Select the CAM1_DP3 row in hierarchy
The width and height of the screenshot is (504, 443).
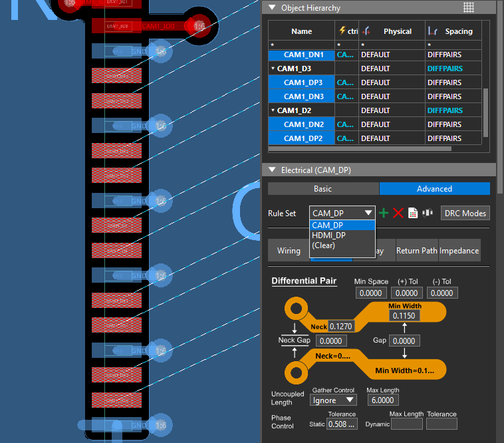tap(303, 82)
